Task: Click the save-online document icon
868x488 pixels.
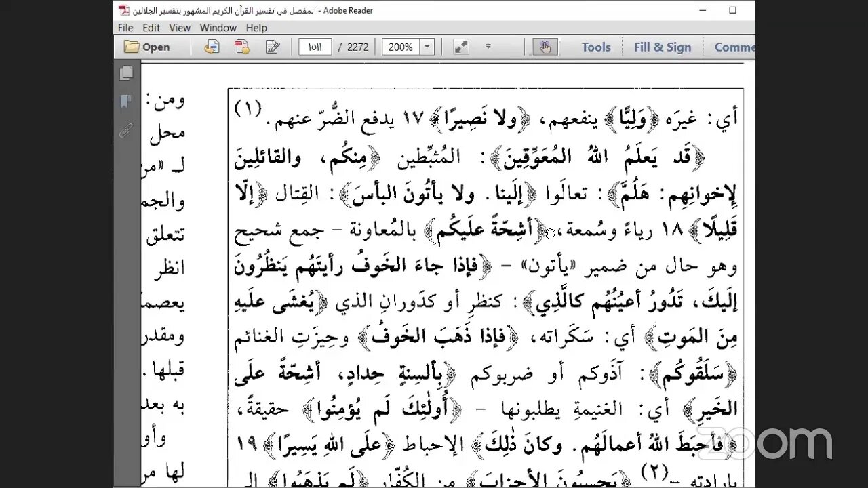Action: click(212, 47)
